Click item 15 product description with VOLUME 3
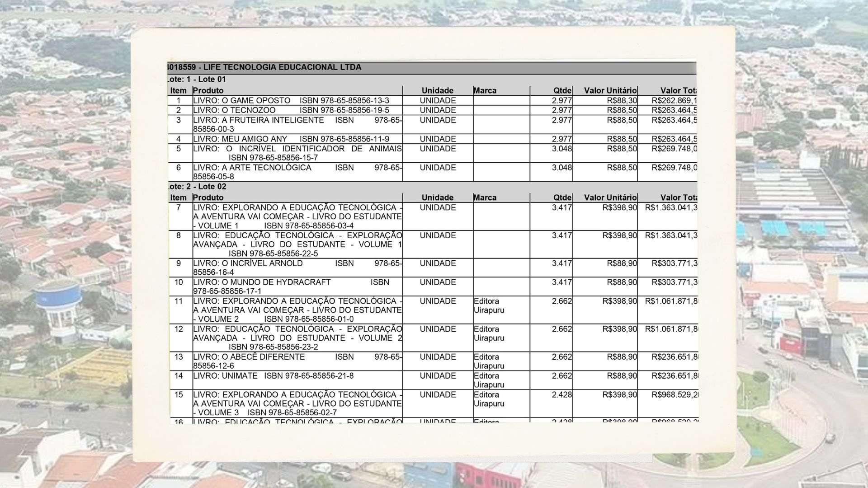This screenshot has height=488, width=868. (x=297, y=404)
